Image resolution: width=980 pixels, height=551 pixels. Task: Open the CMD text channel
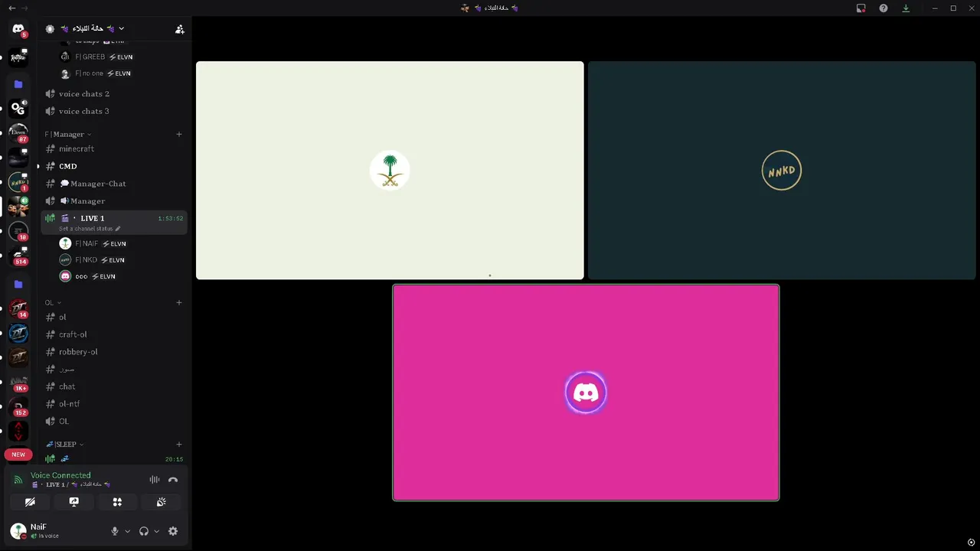tap(114, 166)
